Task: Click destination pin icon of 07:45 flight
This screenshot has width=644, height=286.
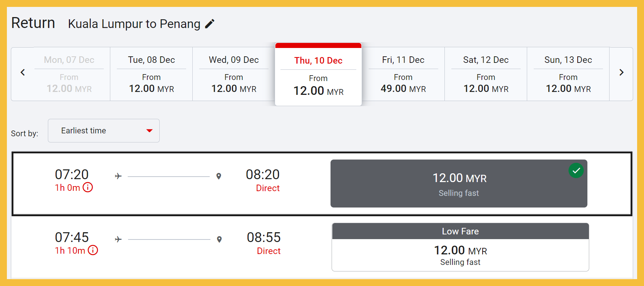Action: (x=219, y=239)
